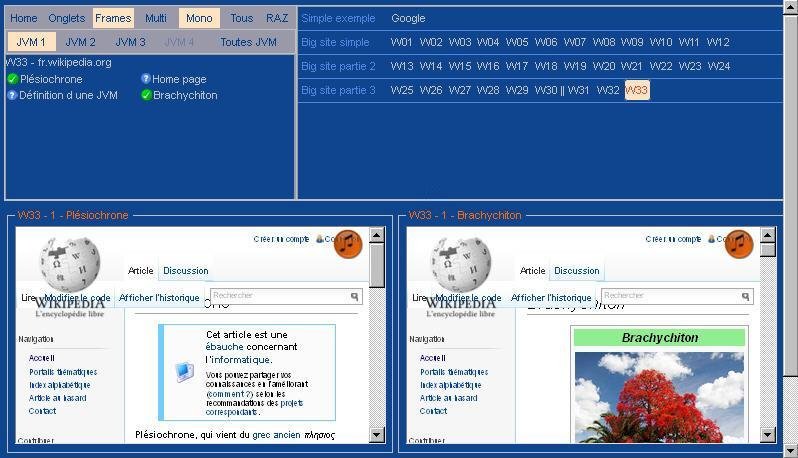Open site W25

402,90
